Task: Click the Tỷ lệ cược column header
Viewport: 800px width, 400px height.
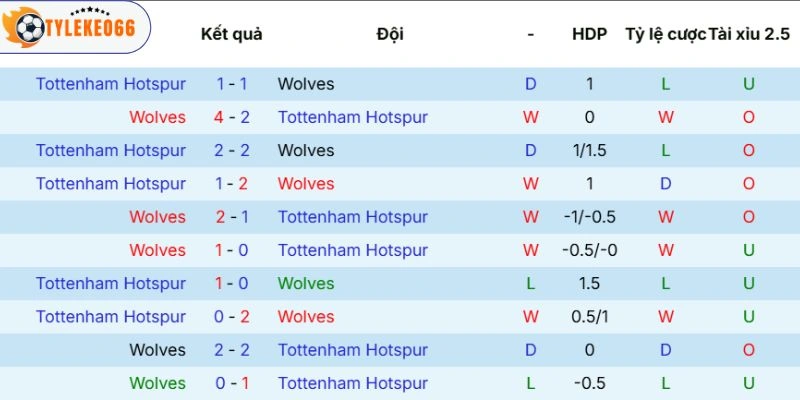Action: point(665,34)
